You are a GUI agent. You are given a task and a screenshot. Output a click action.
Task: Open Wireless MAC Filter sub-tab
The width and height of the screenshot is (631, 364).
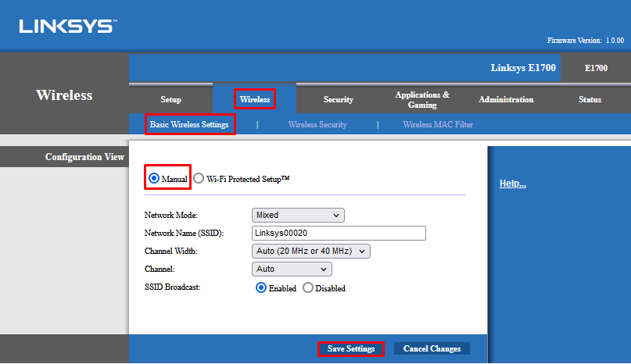tap(438, 124)
